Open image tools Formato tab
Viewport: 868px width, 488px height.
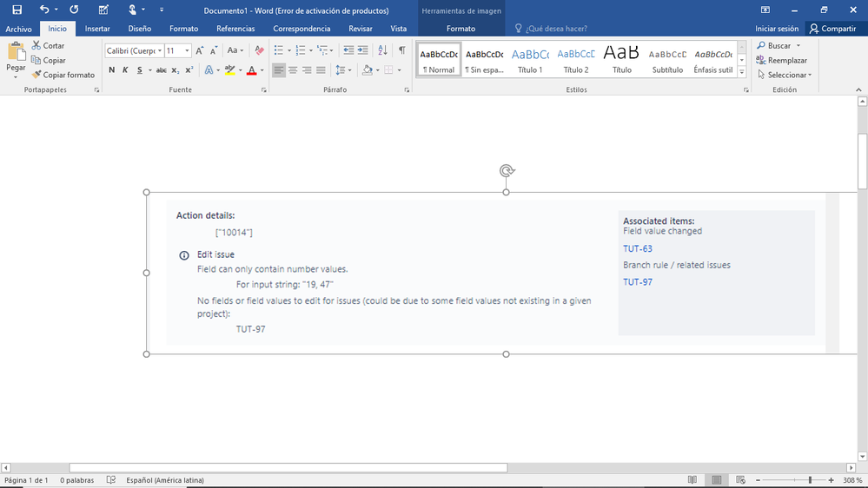click(461, 29)
